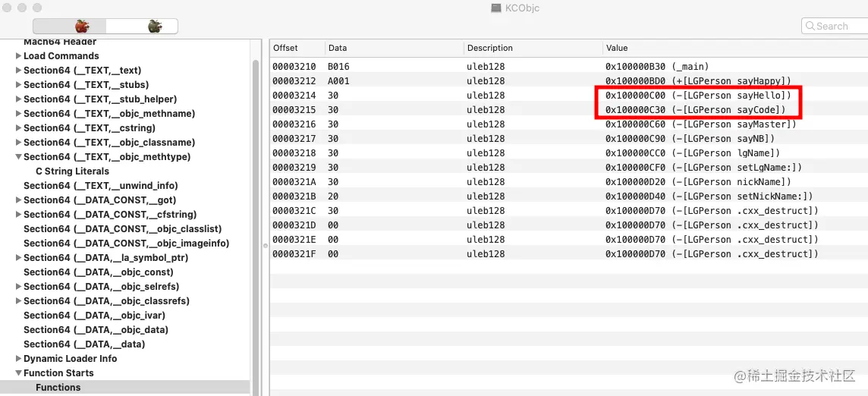
Task: Focus the Search input field
Action: pos(836,26)
